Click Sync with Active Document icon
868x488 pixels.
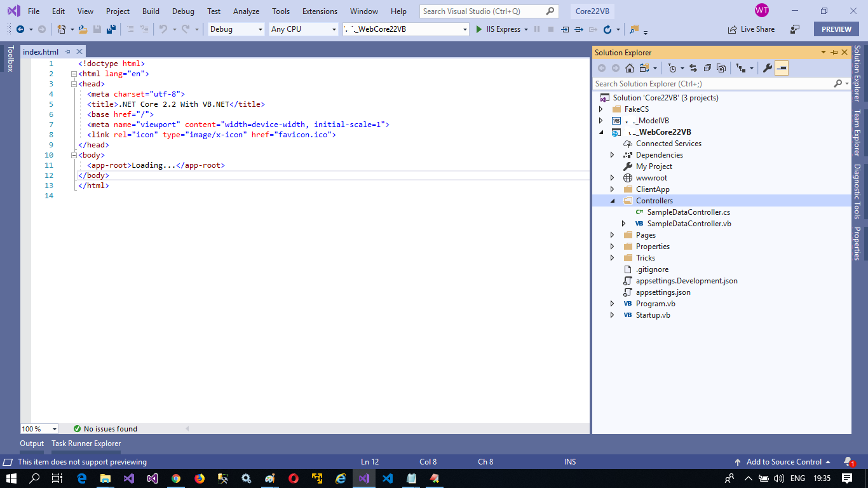[x=693, y=68]
